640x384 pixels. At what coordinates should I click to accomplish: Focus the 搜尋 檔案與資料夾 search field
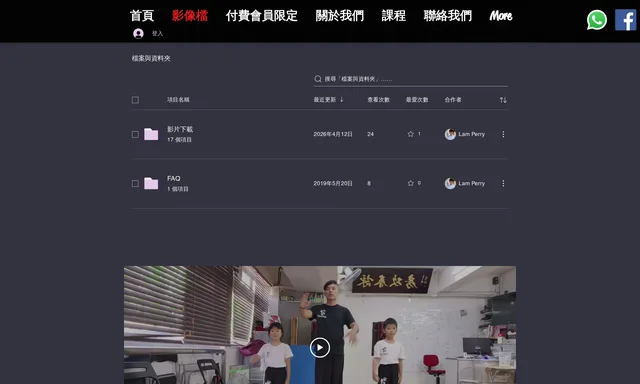click(411, 79)
